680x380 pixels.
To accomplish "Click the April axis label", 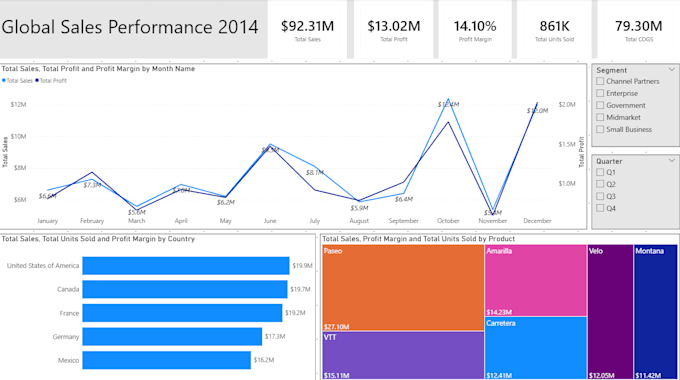I will (181, 221).
